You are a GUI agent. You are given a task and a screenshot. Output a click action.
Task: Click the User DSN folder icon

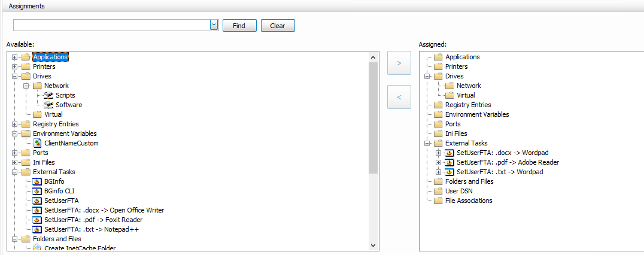438,191
